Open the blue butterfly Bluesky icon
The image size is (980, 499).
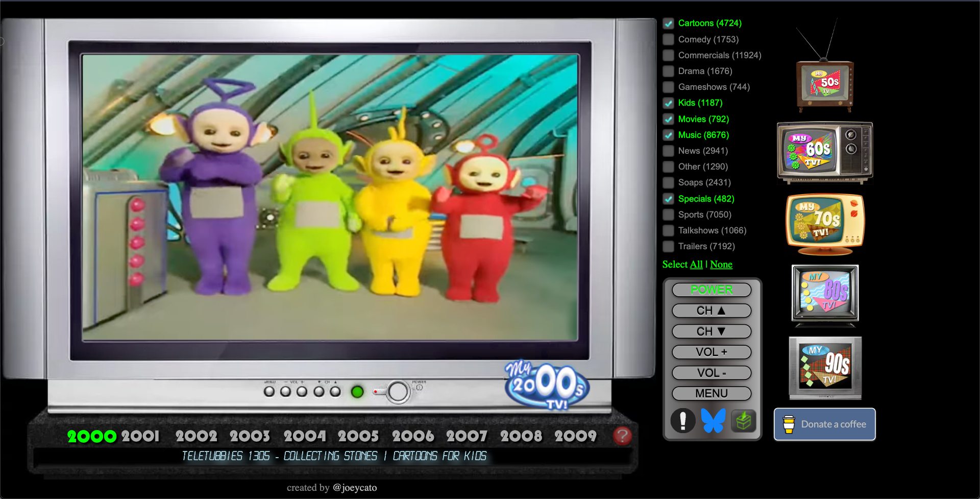(x=713, y=421)
